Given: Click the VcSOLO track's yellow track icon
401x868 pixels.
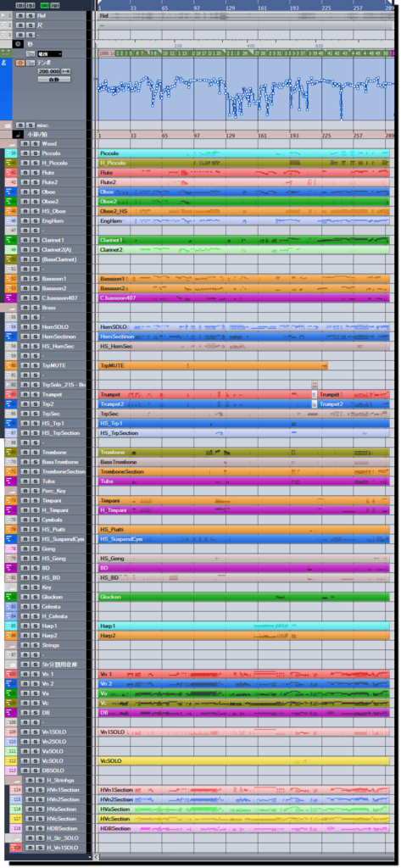Looking at the screenshot, I should [x=10, y=760].
